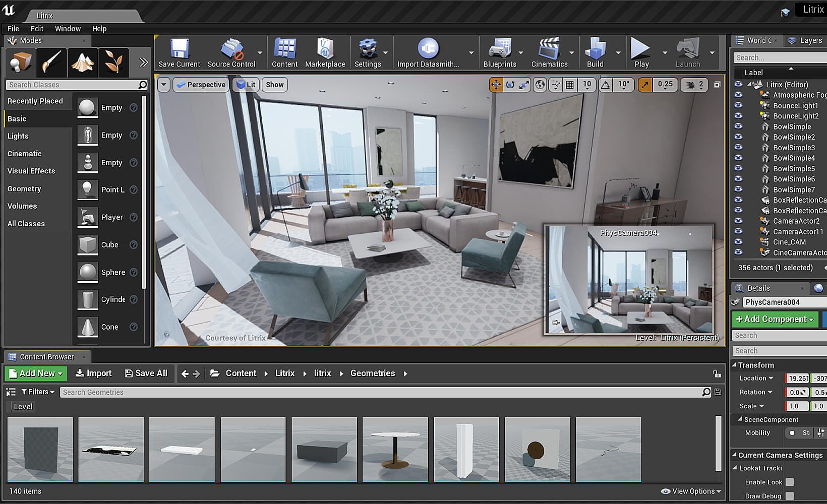Select the Foliage mode leaf icon

[113, 62]
